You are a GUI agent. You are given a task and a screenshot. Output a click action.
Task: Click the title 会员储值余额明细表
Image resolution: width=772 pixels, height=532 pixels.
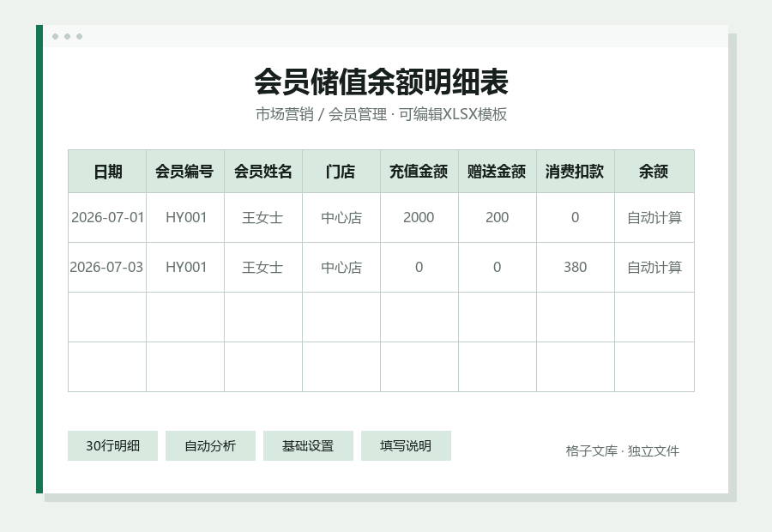point(381,82)
